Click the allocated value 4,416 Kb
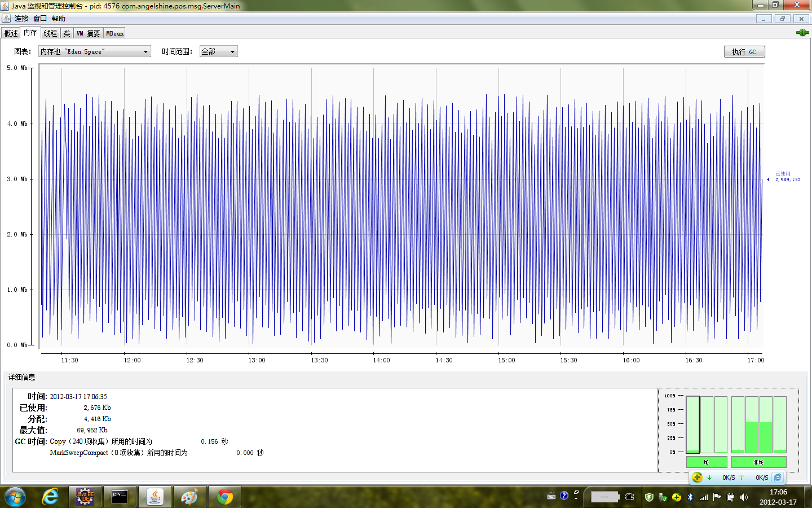 [97, 419]
